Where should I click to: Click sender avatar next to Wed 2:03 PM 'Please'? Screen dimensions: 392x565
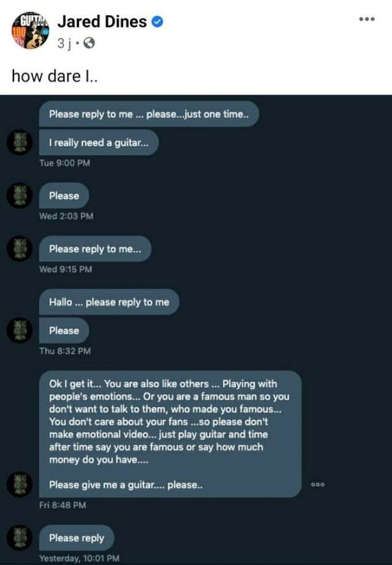pyautogui.click(x=20, y=195)
